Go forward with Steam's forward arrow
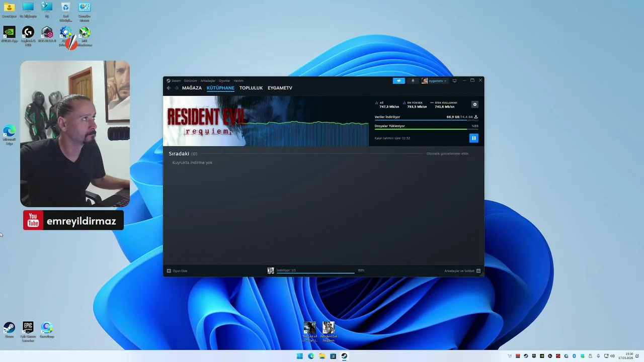 click(176, 88)
